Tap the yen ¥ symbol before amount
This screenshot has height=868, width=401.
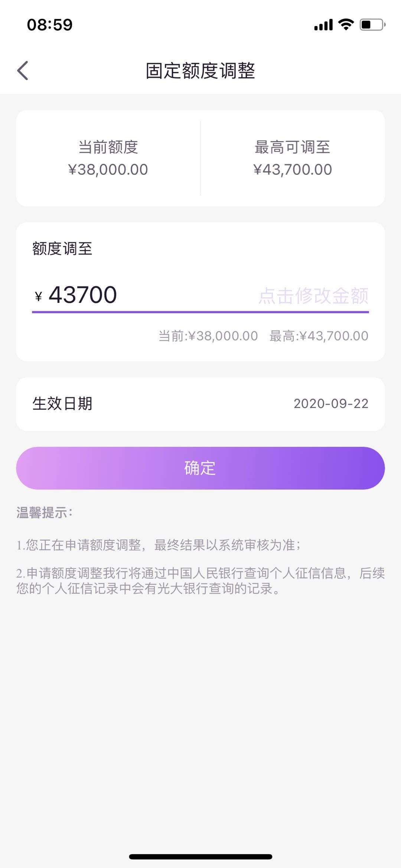pos(38,297)
